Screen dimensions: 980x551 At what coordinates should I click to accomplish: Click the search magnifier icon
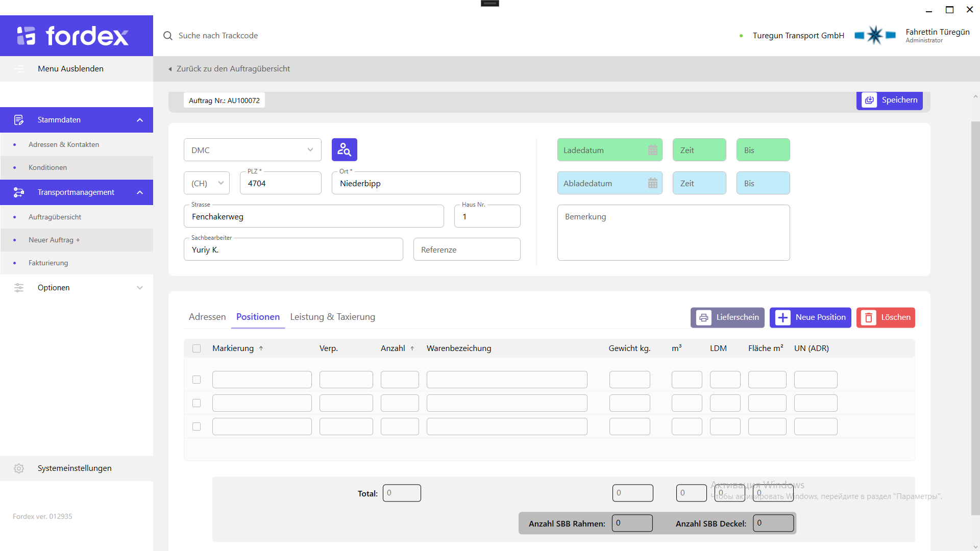(x=167, y=36)
